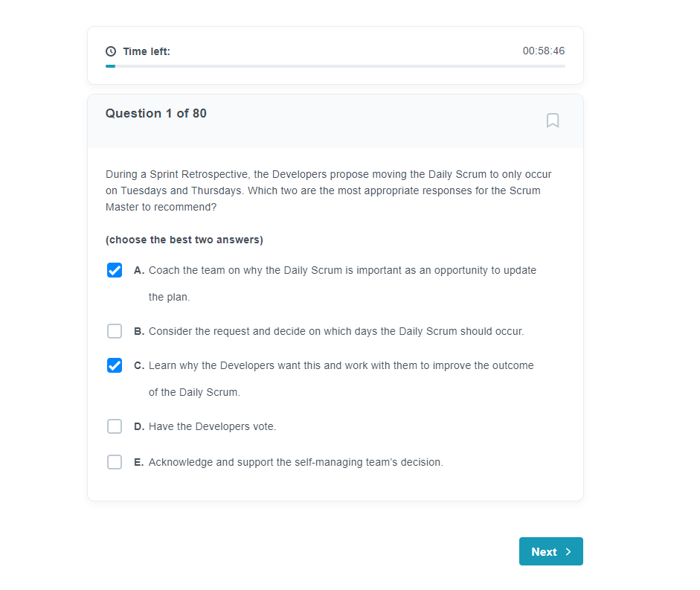The image size is (700, 590).
Task: Click the clock icon beside Time left
Action: [x=111, y=51]
